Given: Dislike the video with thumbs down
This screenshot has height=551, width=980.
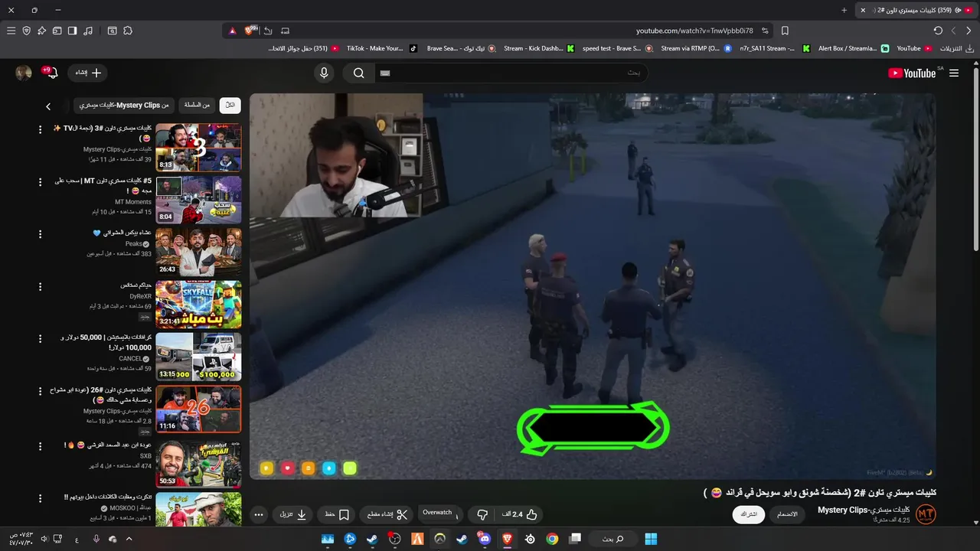Looking at the screenshot, I should 482,514.
